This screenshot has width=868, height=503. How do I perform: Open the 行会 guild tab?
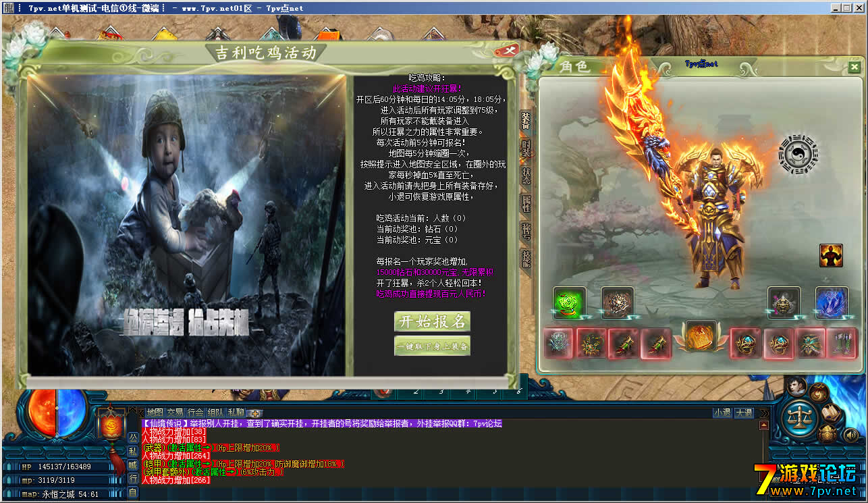click(196, 413)
